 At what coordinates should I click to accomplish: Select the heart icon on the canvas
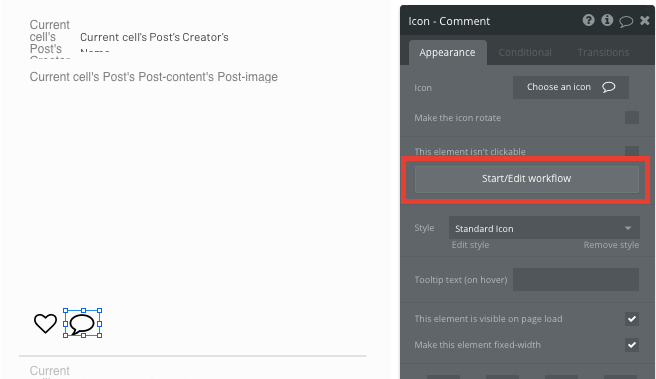(x=45, y=323)
